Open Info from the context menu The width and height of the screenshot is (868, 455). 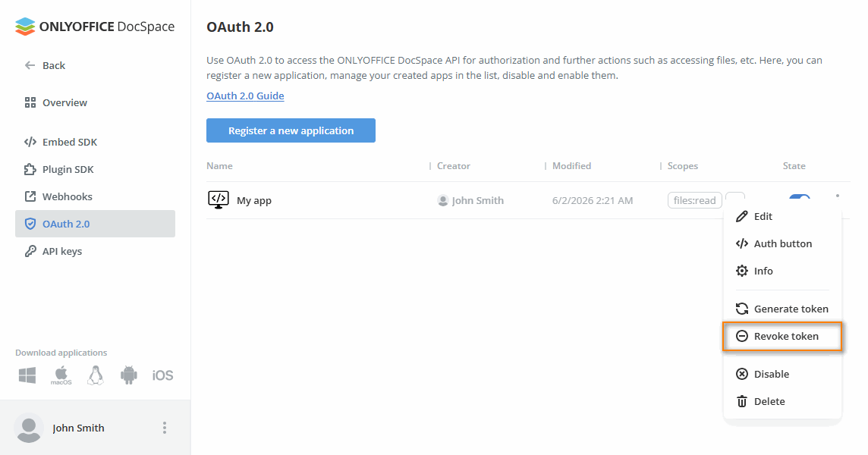pyautogui.click(x=782, y=271)
